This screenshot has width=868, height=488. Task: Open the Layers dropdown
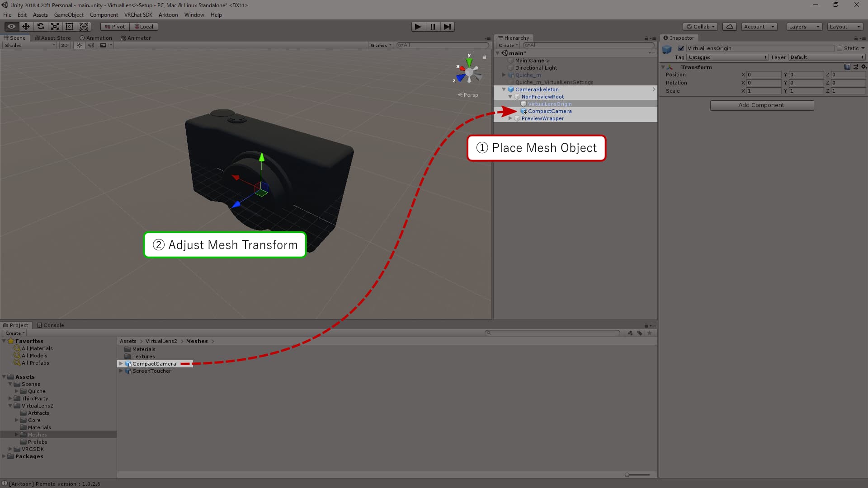point(804,27)
